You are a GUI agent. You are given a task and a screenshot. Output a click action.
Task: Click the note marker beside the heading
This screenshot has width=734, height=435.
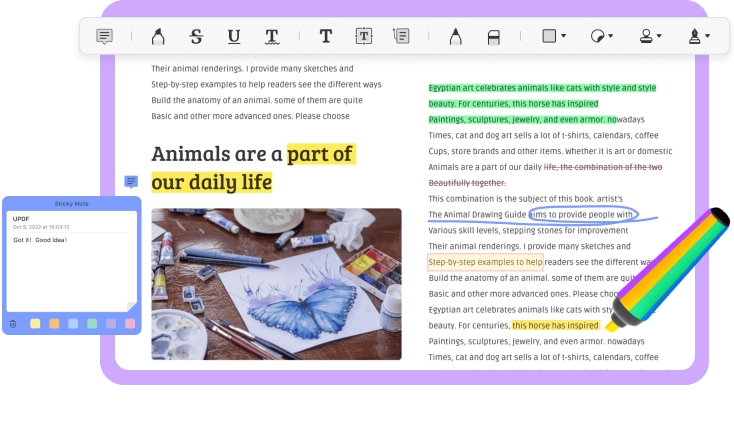point(131,181)
